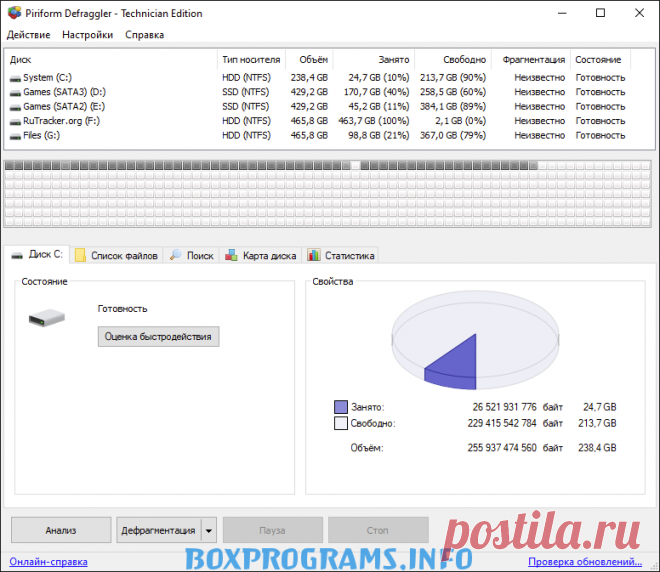Click the System (C:) drive icon
The height and width of the screenshot is (572, 660).
16,79
